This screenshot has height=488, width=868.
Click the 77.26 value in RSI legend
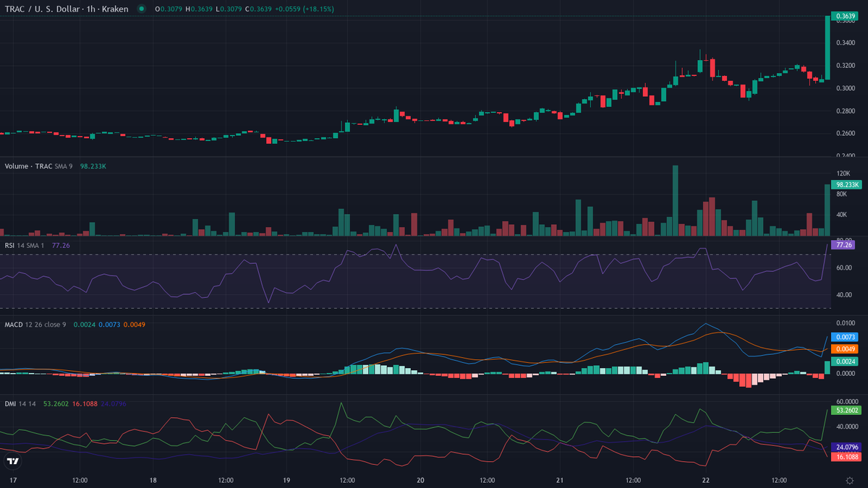(x=61, y=246)
